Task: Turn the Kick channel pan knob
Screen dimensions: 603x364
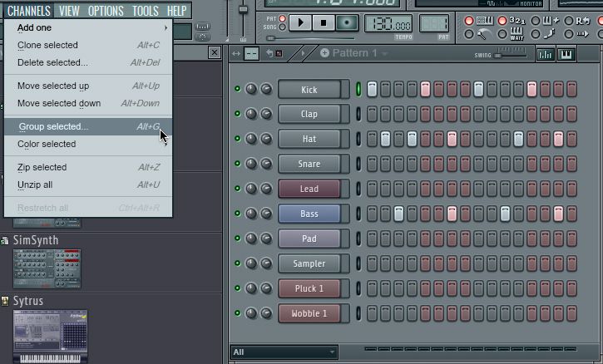Action: 250,89
